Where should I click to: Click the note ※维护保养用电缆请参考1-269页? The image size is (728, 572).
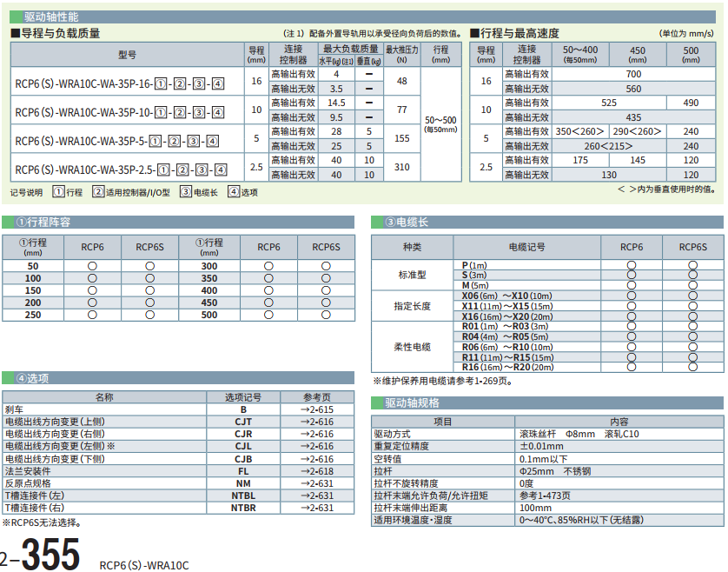(443, 381)
